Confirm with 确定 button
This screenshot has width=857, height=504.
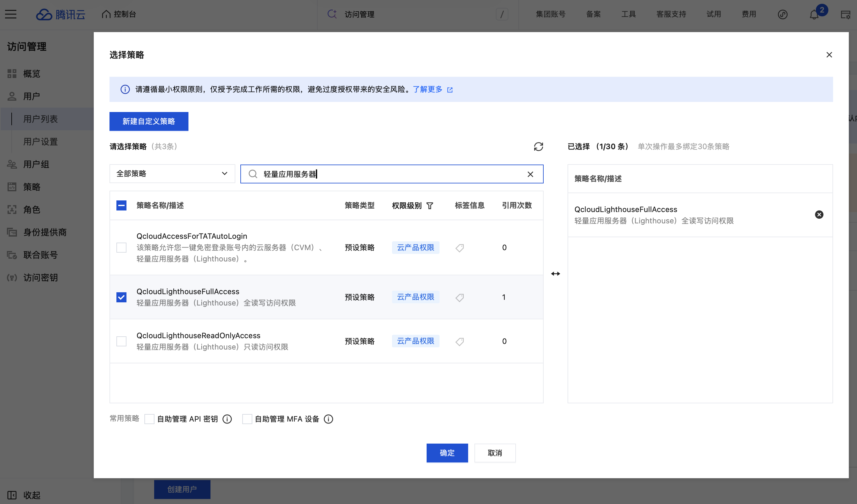(x=447, y=453)
